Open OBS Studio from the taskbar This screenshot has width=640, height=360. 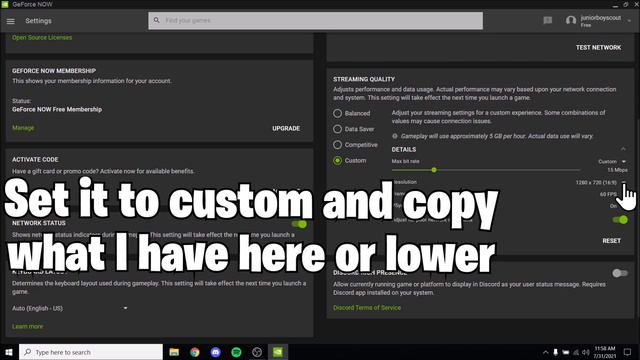[257, 352]
